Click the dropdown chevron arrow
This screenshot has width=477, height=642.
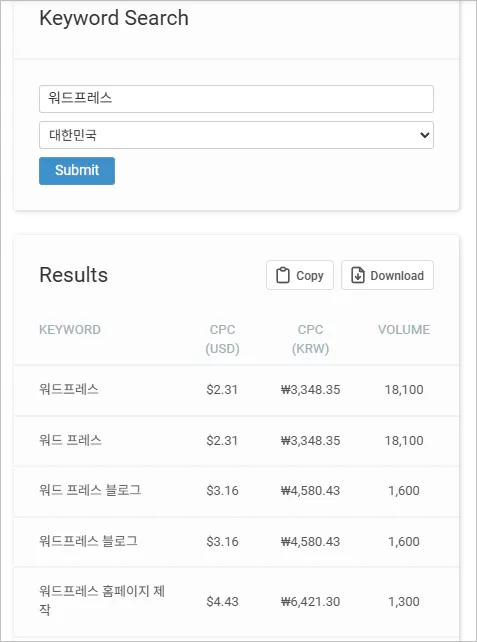425,135
